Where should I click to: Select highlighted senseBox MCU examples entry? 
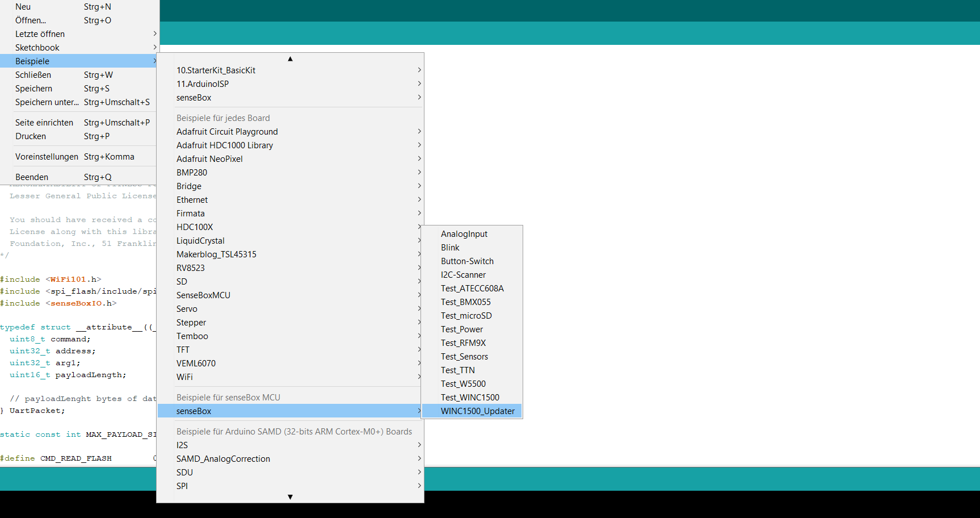290,411
